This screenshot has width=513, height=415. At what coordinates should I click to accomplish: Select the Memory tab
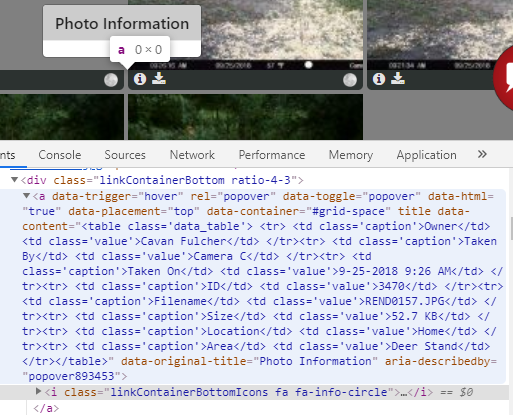pos(351,155)
